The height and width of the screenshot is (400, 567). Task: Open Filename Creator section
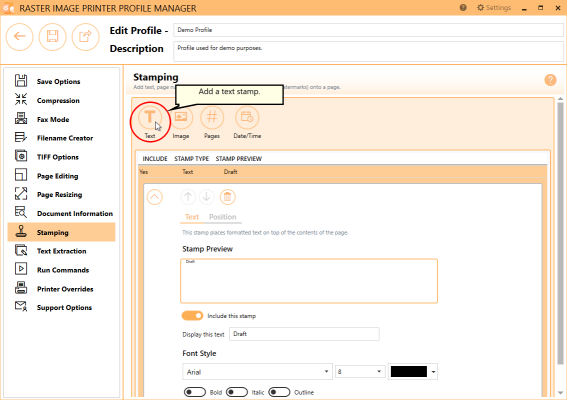[x=61, y=138]
